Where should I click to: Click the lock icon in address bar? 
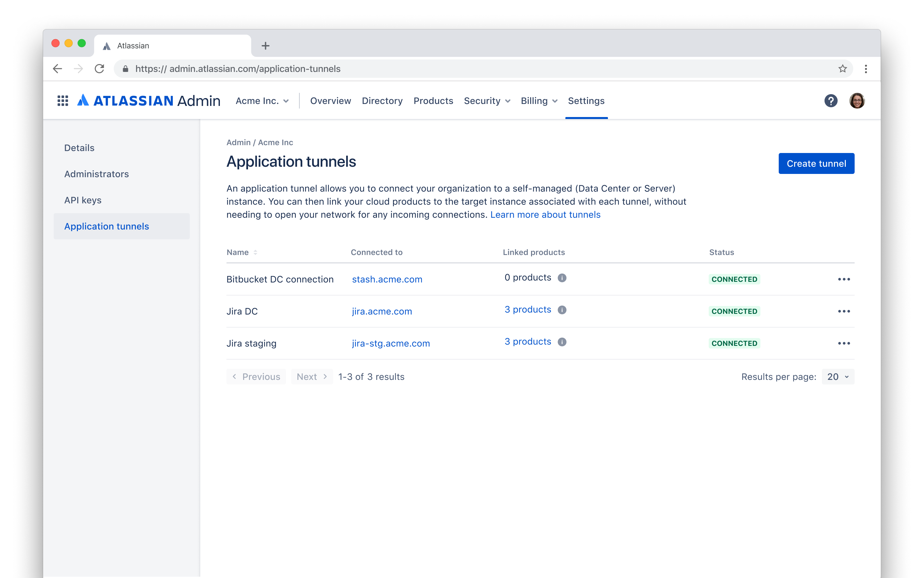125,69
